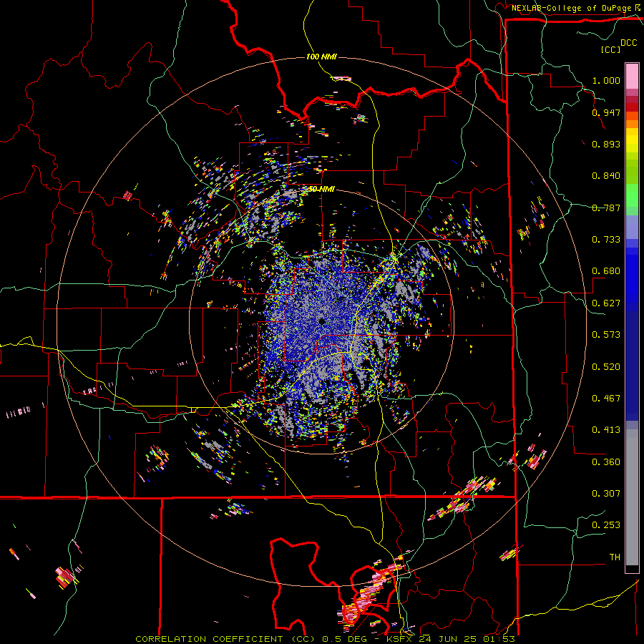The height and width of the screenshot is (644, 644).
Task: Pick the light periwinkle segment near 0.733
Action: 632,227
